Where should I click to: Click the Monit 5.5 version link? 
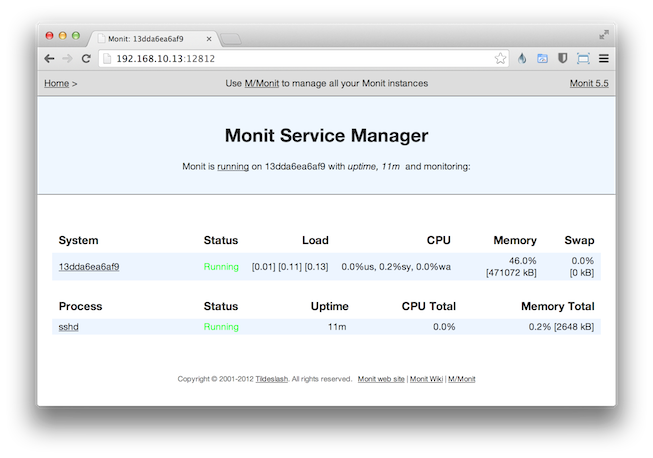589,83
